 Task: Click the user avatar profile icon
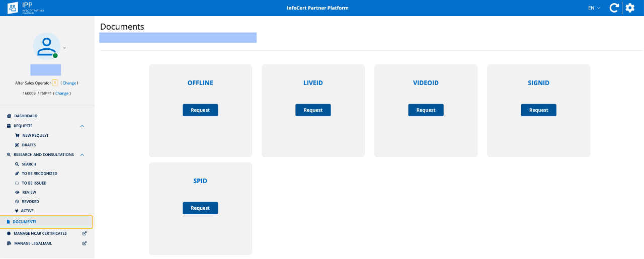pyautogui.click(x=47, y=46)
